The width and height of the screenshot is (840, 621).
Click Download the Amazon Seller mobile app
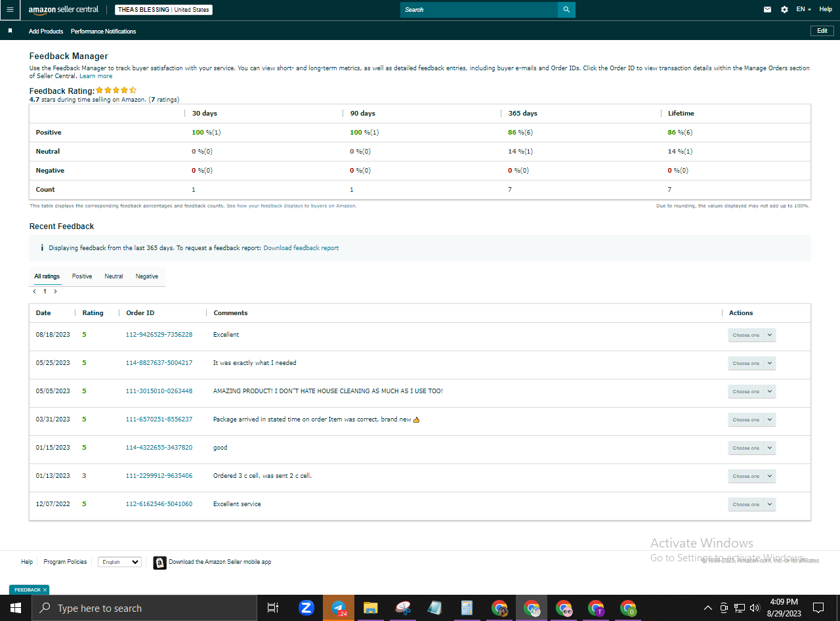coord(220,562)
